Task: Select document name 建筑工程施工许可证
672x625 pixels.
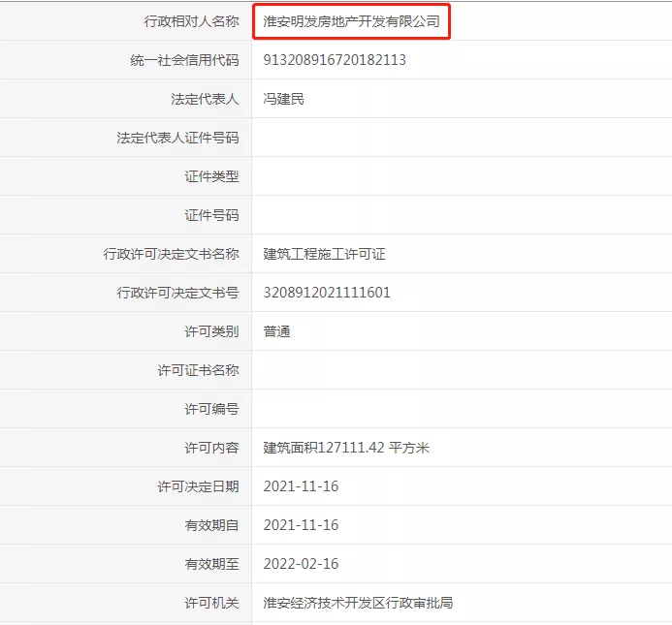Action: tap(325, 254)
